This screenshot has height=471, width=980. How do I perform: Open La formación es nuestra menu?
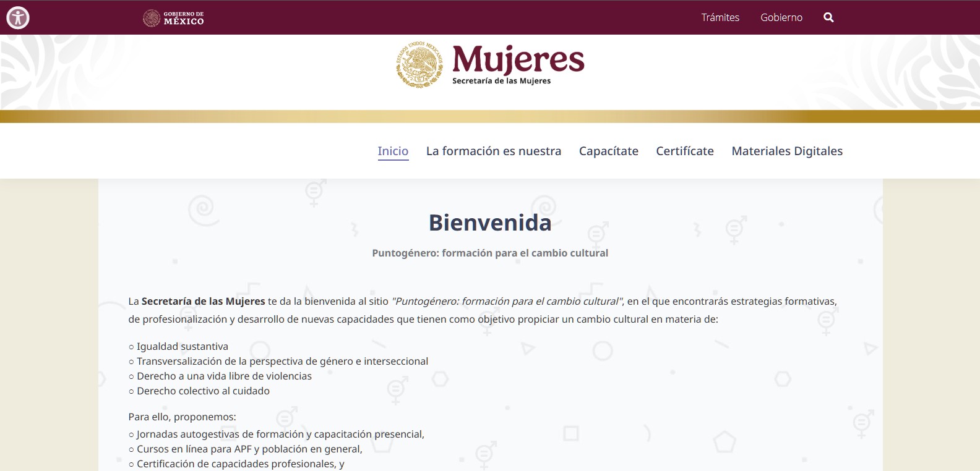coord(494,151)
